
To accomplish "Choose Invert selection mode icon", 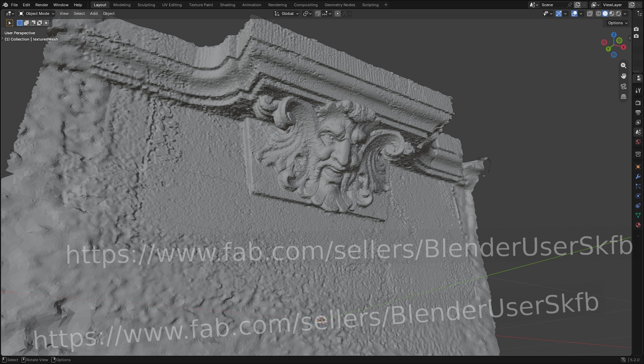I will coord(40,23).
